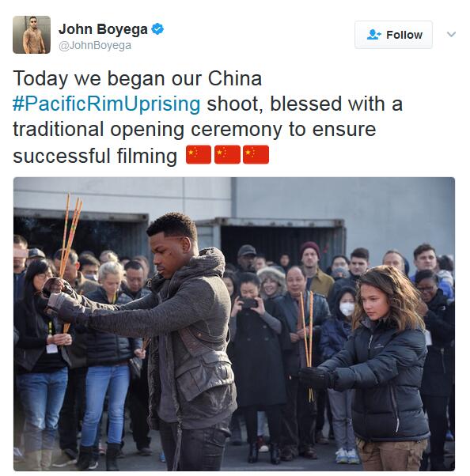Click the add-person icon inside Follow
The image size is (470, 476).
pos(373,35)
